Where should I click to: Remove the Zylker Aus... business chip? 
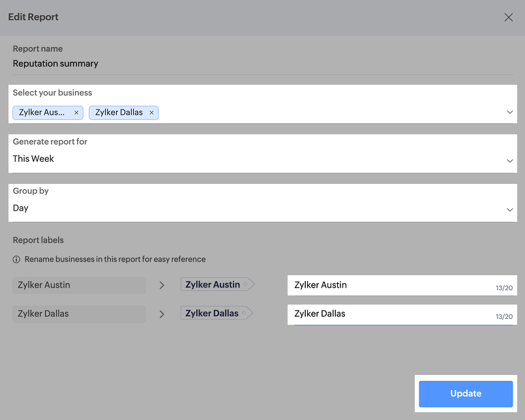(76, 113)
